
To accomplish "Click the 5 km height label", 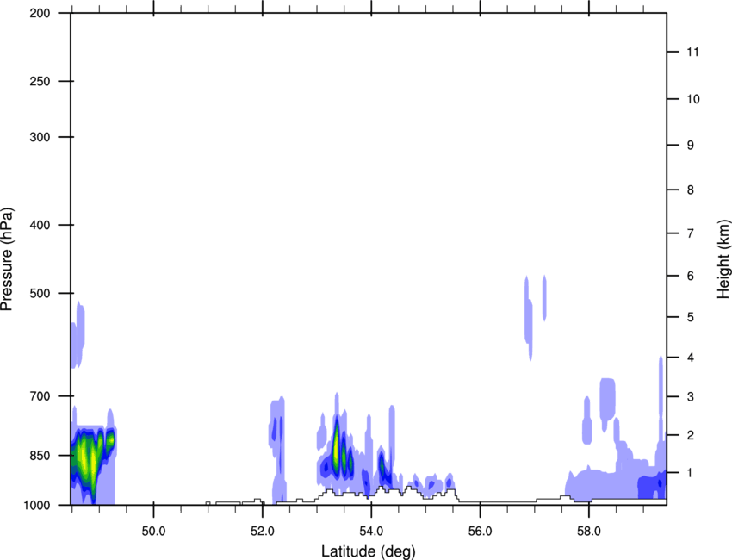I will pos(691,317).
